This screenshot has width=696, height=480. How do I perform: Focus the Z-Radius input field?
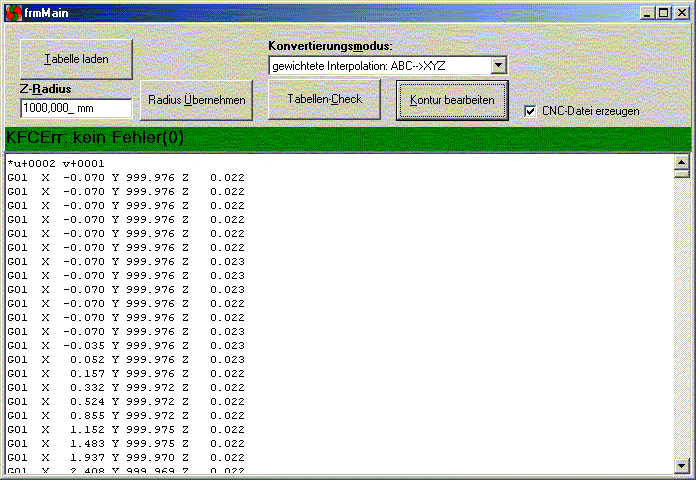point(75,108)
